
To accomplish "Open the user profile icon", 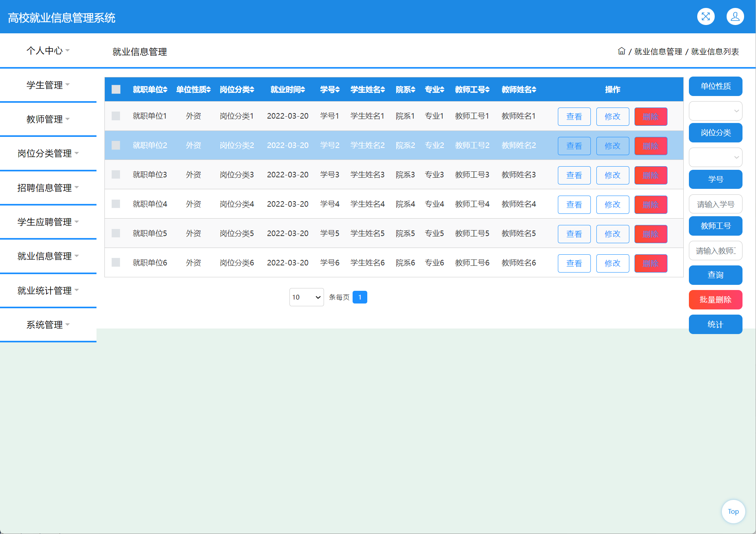I will (735, 17).
